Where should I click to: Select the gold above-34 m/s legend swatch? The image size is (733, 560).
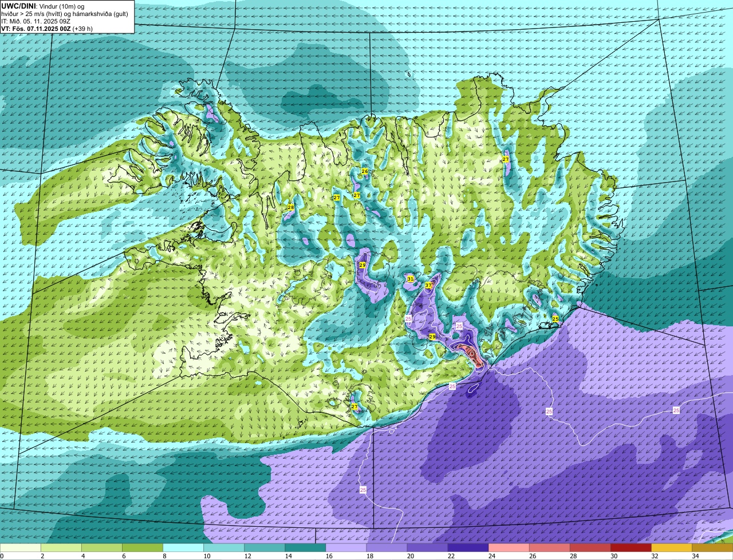[x=712, y=548]
